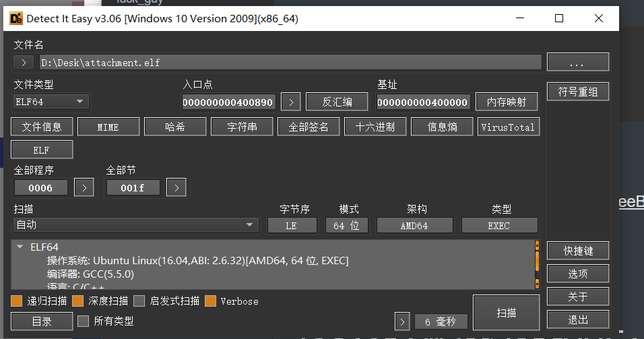The width and height of the screenshot is (644, 339).
Task: Open file browser with the ... button
Action: (577, 62)
